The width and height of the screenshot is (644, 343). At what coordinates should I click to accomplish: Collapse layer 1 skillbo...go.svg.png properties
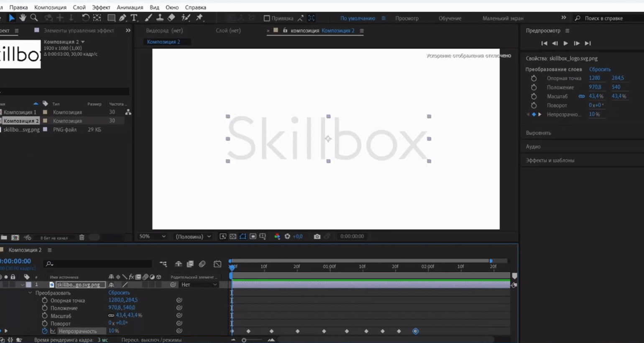click(22, 285)
